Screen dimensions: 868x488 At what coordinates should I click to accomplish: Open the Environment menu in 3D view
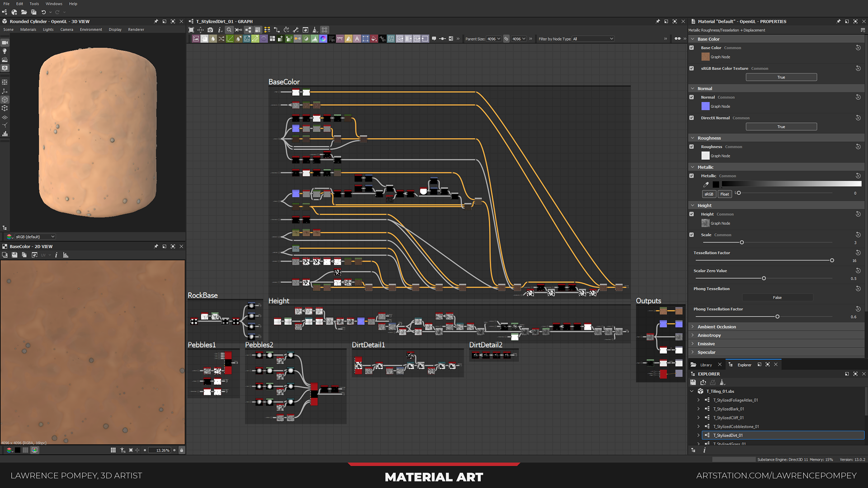91,29
